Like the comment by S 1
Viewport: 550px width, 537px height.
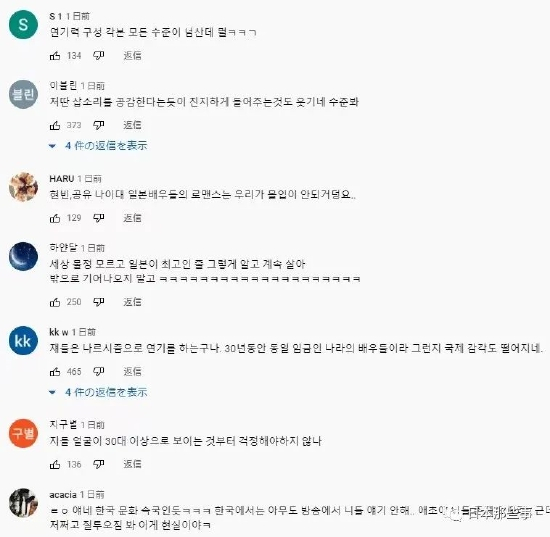(x=55, y=55)
